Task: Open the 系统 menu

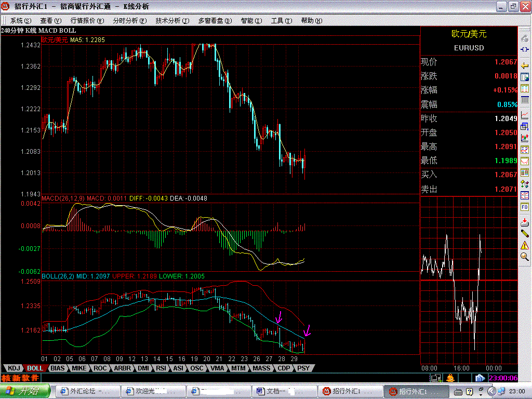Action: coord(19,21)
